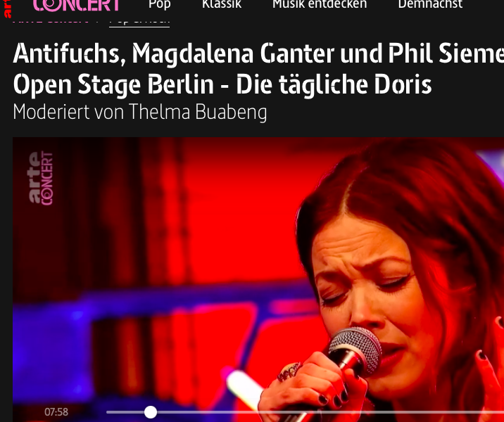Click the arte concert watermark in video
The height and width of the screenshot is (422, 504).
coord(41,178)
